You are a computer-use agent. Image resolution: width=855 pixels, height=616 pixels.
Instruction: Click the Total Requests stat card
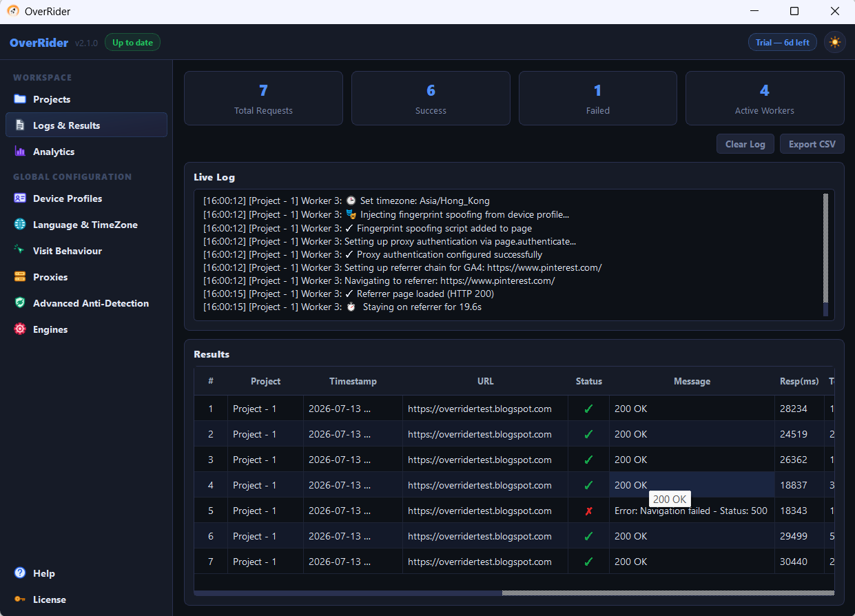[263, 99]
